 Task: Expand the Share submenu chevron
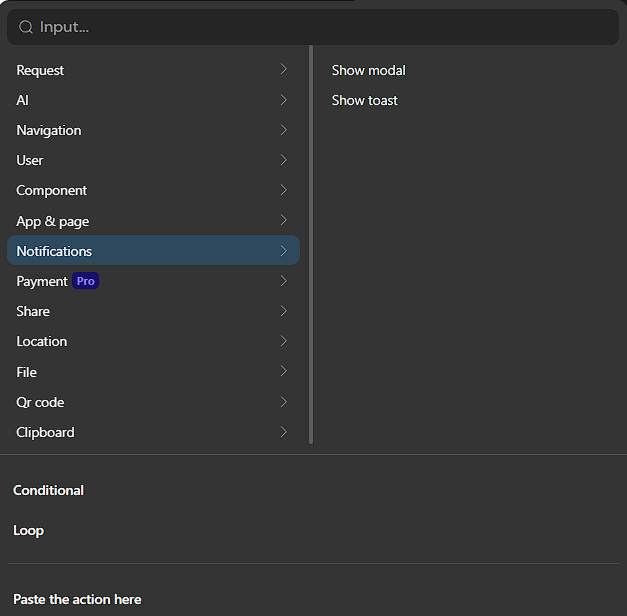click(x=284, y=311)
